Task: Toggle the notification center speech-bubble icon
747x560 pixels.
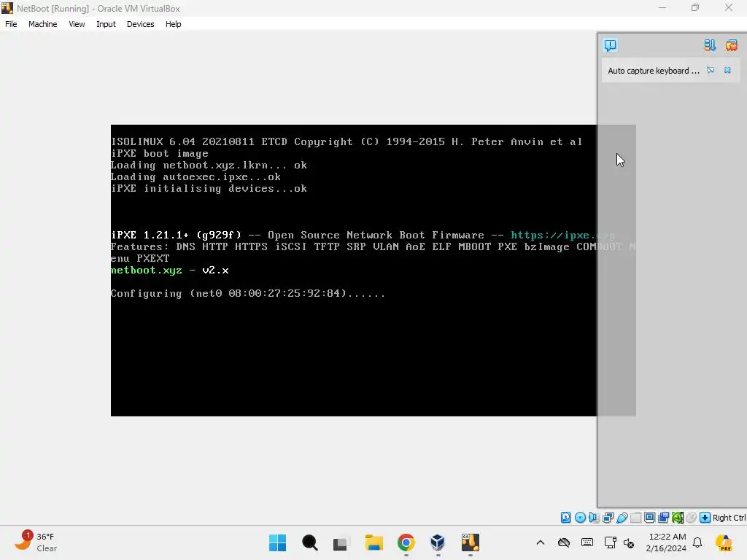Action: (611, 45)
